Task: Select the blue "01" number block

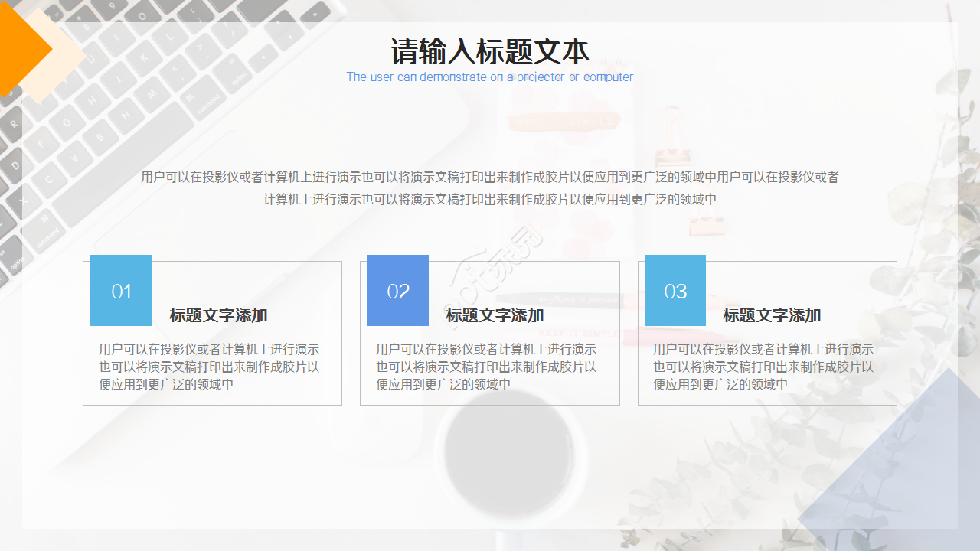Action: coord(120,290)
